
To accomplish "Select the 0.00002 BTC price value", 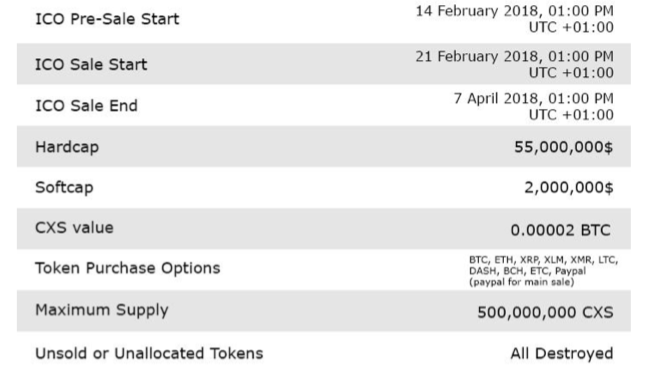I will click(561, 230).
